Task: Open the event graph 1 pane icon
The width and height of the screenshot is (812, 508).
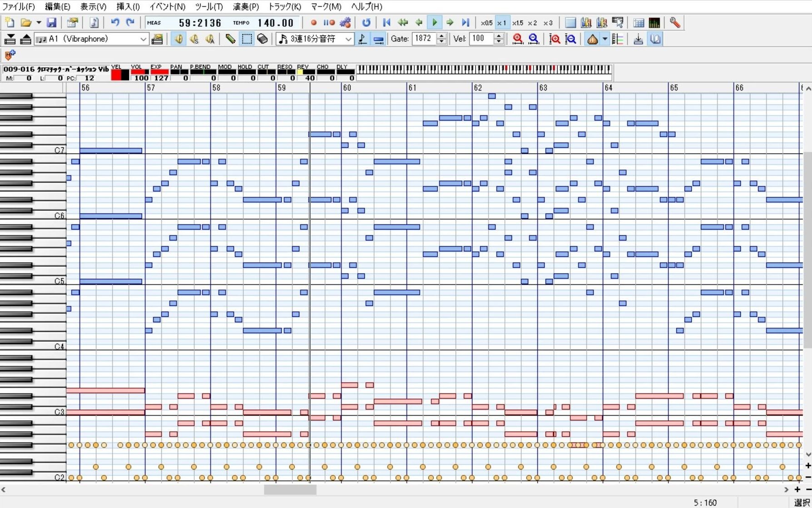Action: (586, 23)
